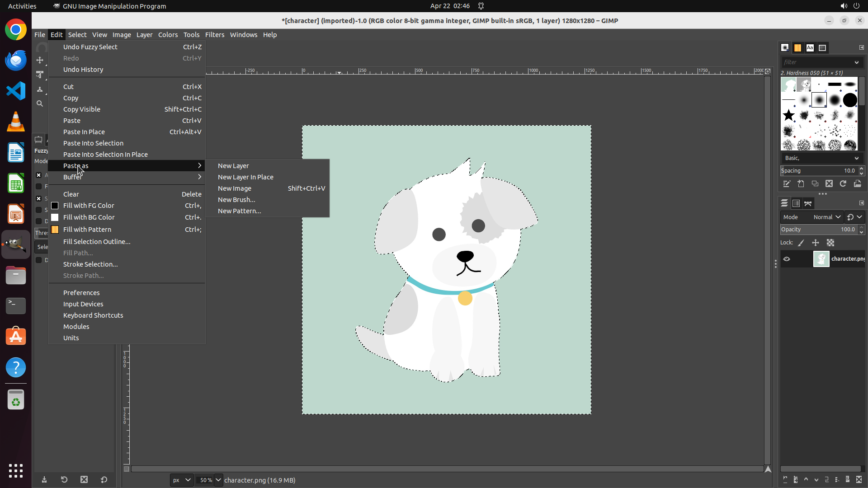Open the Patterns tab in dock

797,47
